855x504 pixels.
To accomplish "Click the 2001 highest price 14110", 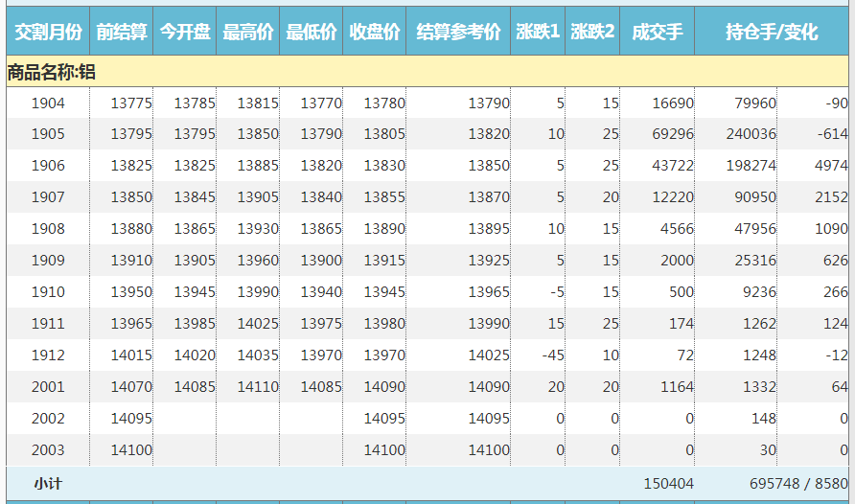I will (x=258, y=387).
